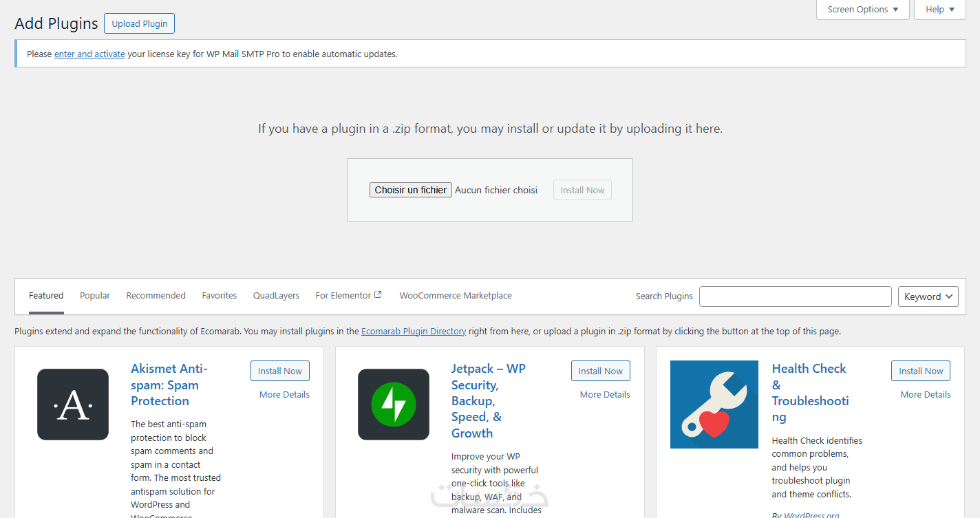Click the Aucun fichier choisi label
Screen dimensions: 980x518
click(496, 190)
